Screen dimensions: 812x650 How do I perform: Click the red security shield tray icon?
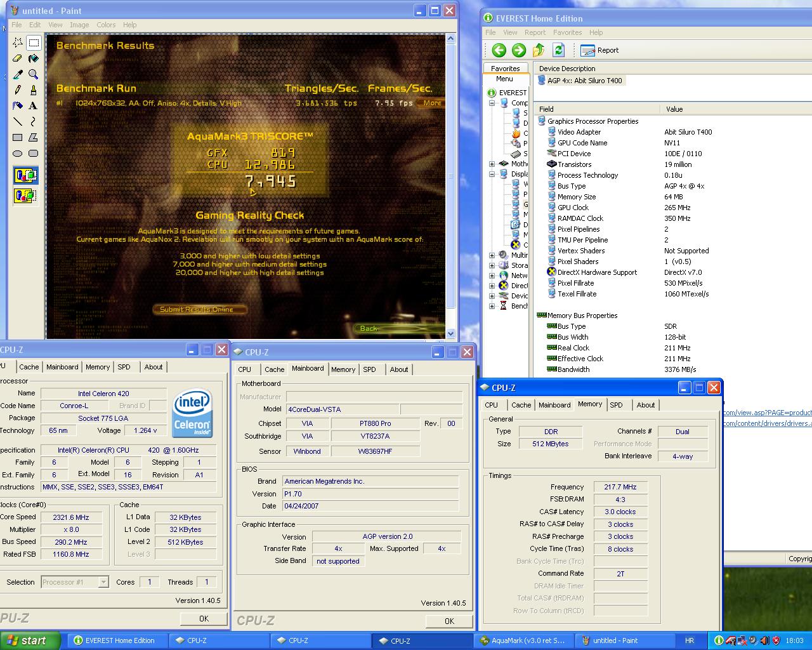click(775, 640)
